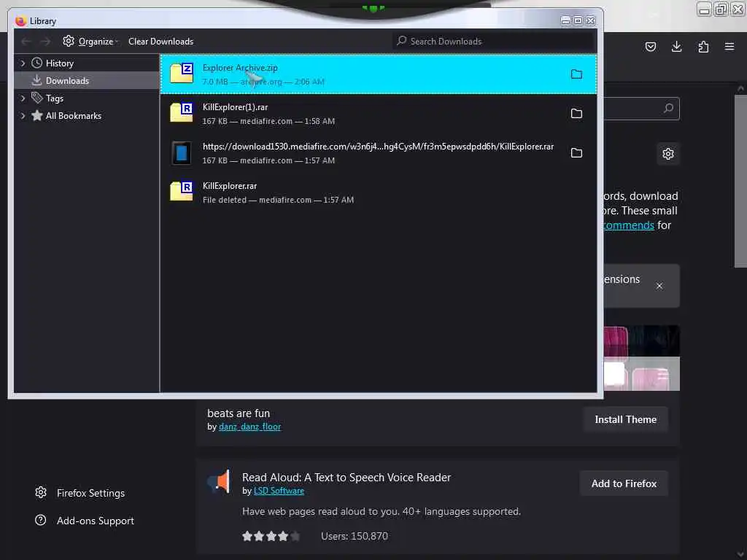747x560 pixels.
Task: Click the Forward arrow in Library toolbar
Action: 45,42
